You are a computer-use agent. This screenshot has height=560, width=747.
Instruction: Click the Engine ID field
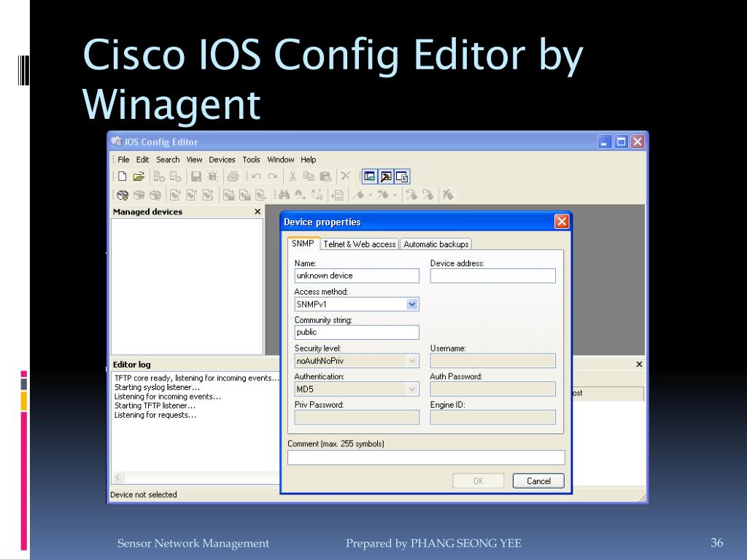tap(492, 418)
